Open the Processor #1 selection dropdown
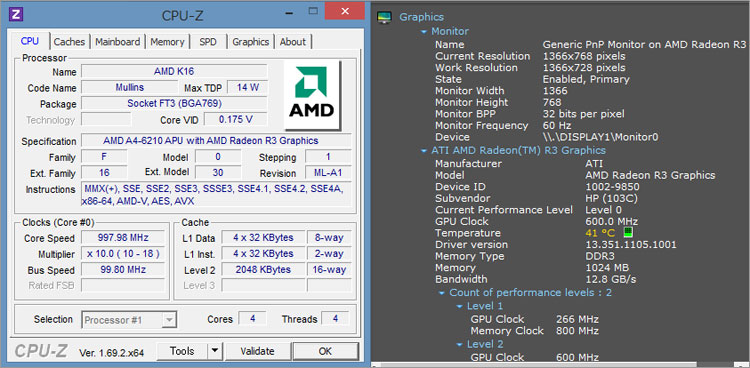750x368 pixels. [x=130, y=320]
